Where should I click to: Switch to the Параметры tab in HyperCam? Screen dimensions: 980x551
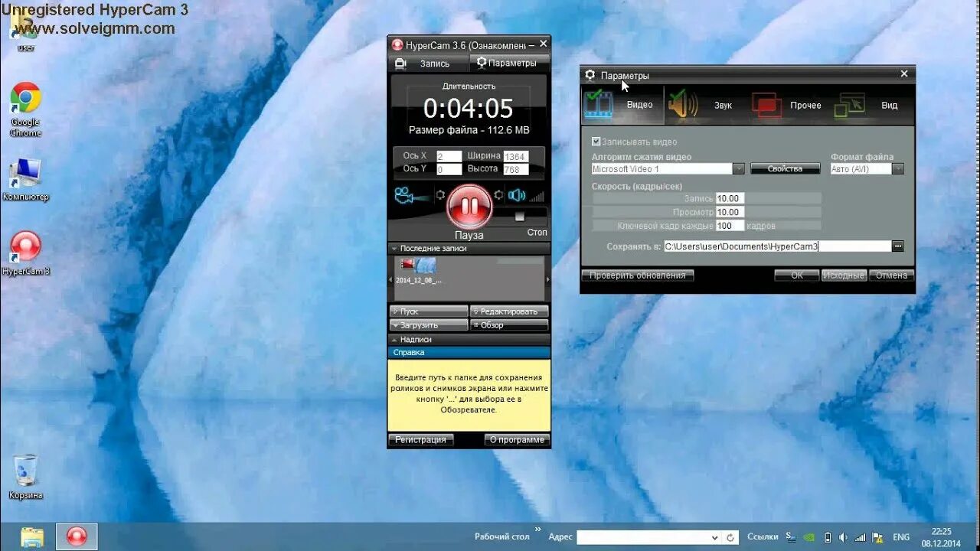508,63
